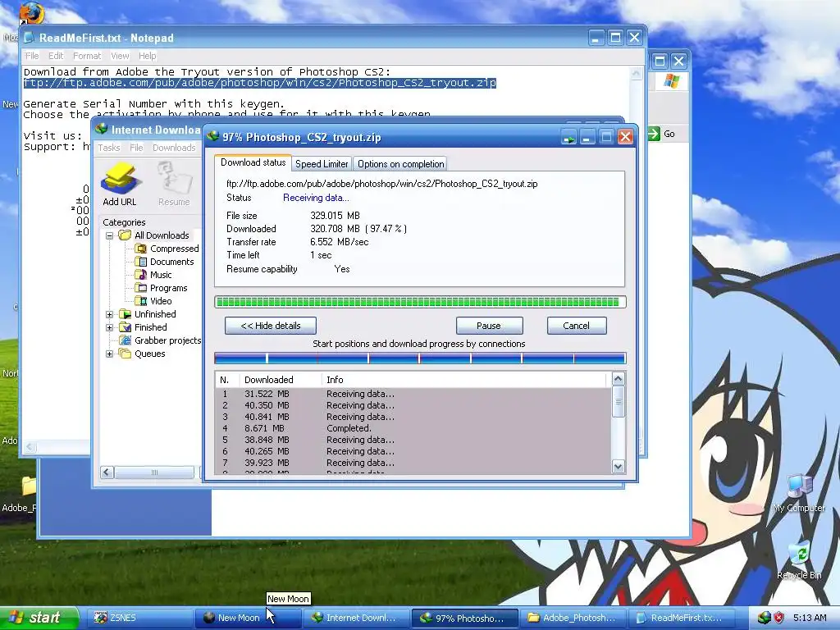Open the My Computer desktop icon
The image size is (840, 630).
[799, 493]
